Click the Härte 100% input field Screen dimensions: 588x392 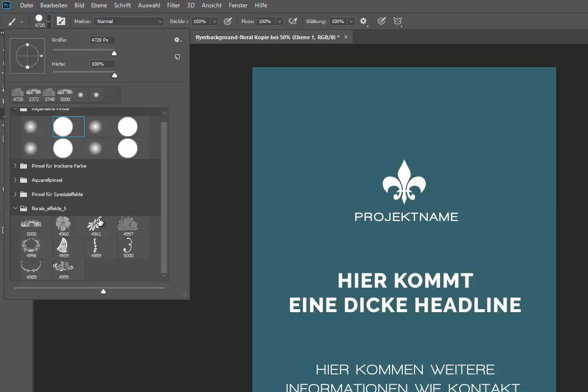(x=103, y=64)
